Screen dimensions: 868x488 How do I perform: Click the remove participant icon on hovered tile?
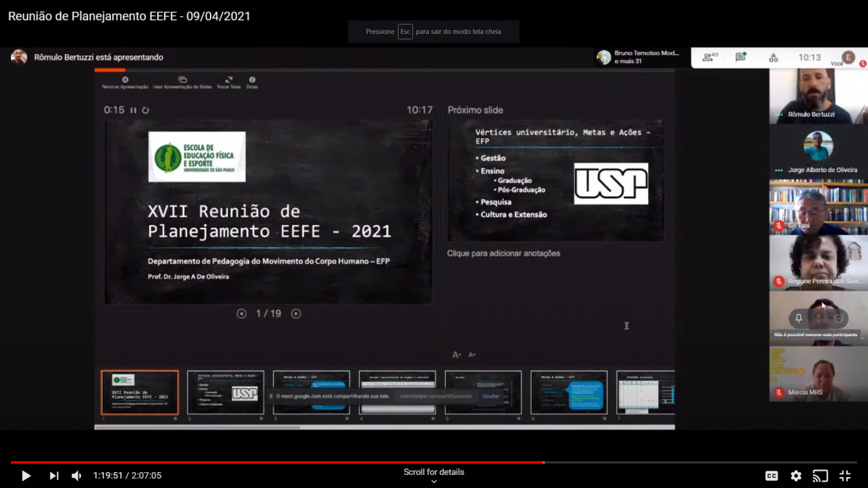tap(839, 318)
